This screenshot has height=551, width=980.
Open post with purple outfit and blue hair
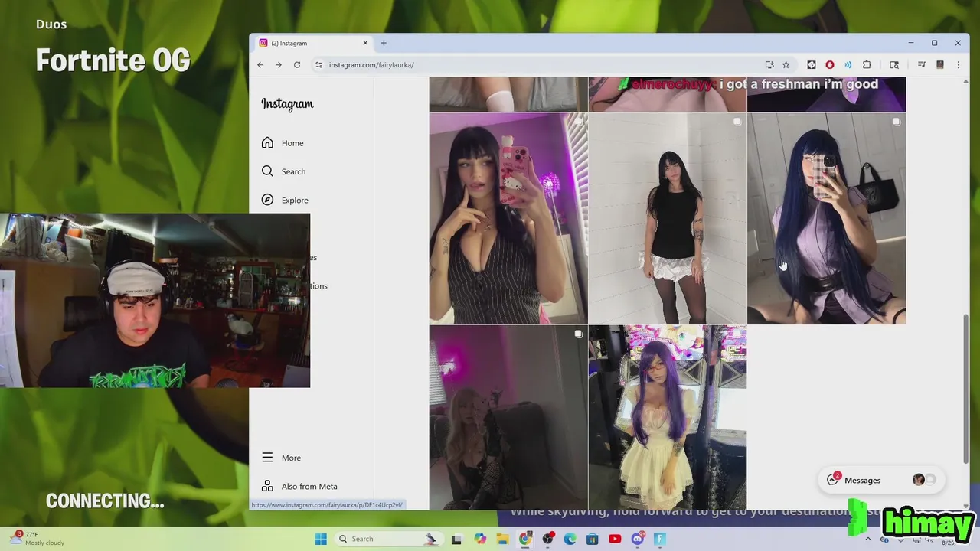[826, 219]
